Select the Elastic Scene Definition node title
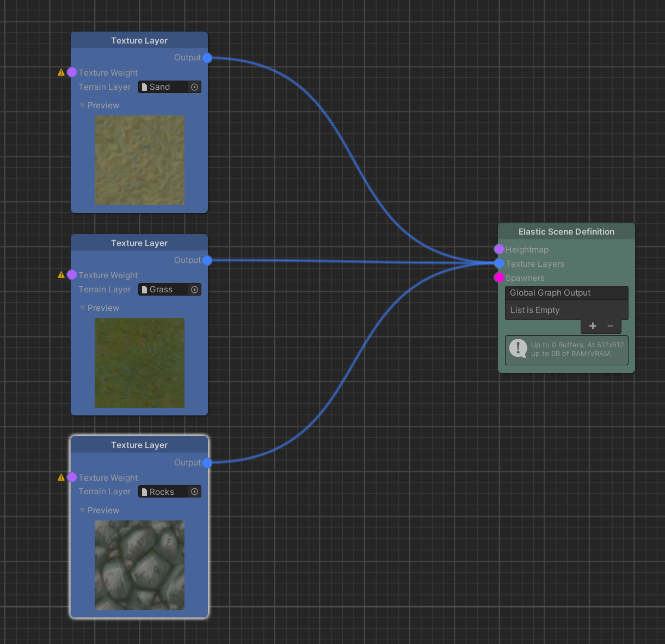The width and height of the screenshot is (665, 644). click(x=566, y=232)
